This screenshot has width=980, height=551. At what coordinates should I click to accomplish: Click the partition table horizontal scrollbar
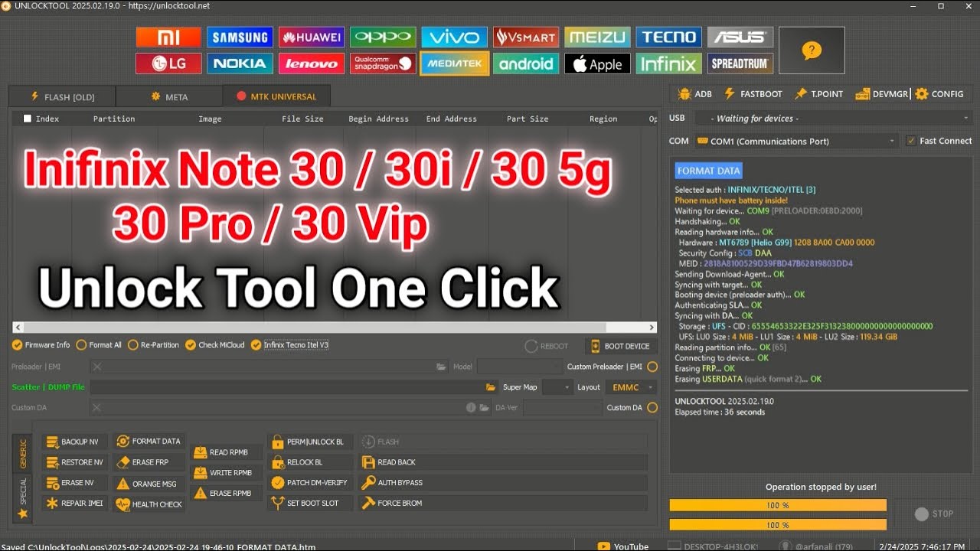click(x=335, y=328)
